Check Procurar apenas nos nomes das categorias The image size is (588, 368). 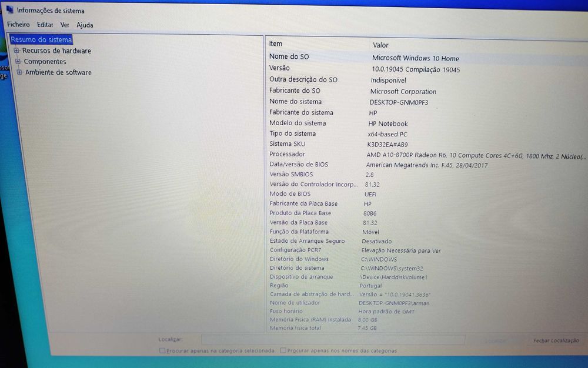[283, 350]
